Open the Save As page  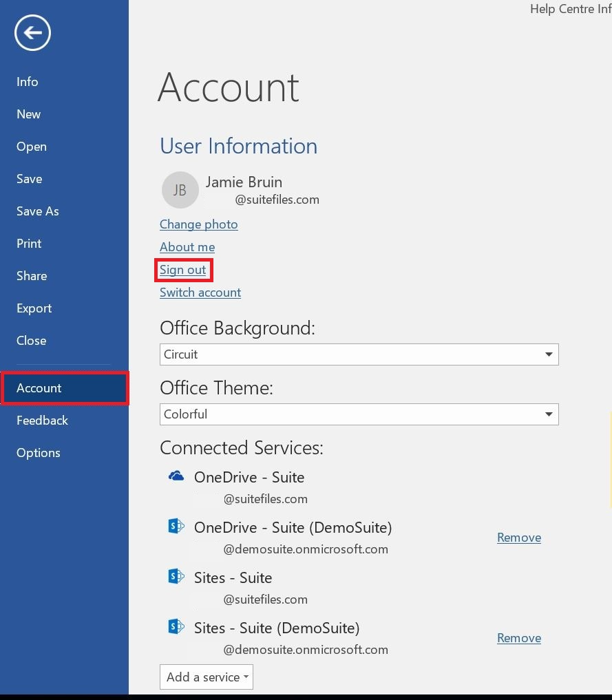click(37, 211)
